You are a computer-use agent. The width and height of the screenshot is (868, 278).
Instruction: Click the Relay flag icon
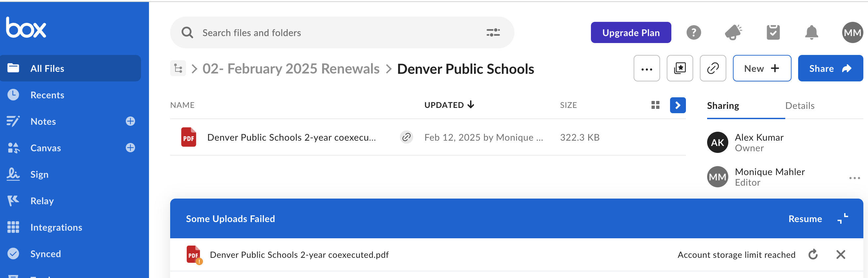click(13, 201)
